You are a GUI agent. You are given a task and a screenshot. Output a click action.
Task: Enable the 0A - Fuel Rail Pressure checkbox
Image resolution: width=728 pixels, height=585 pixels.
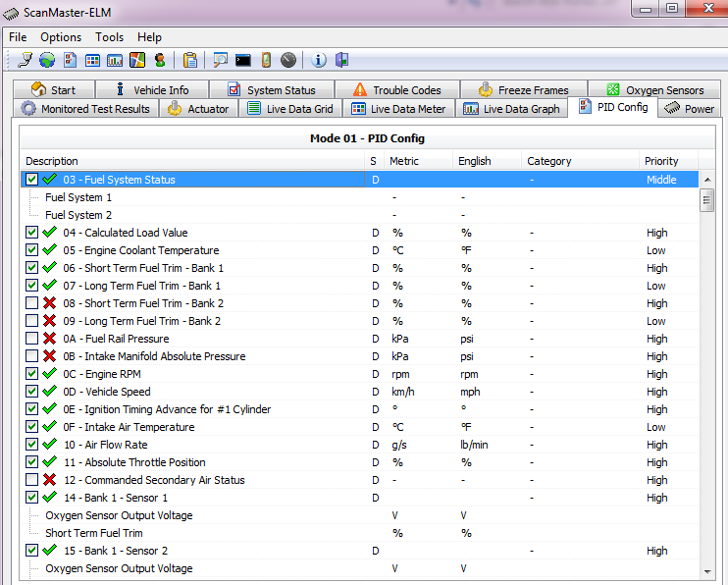point(32,339)
